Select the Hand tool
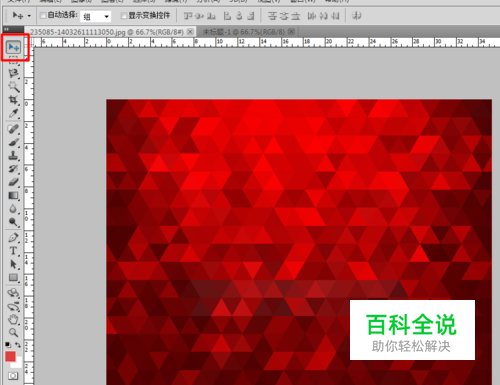 coord(13,319)
